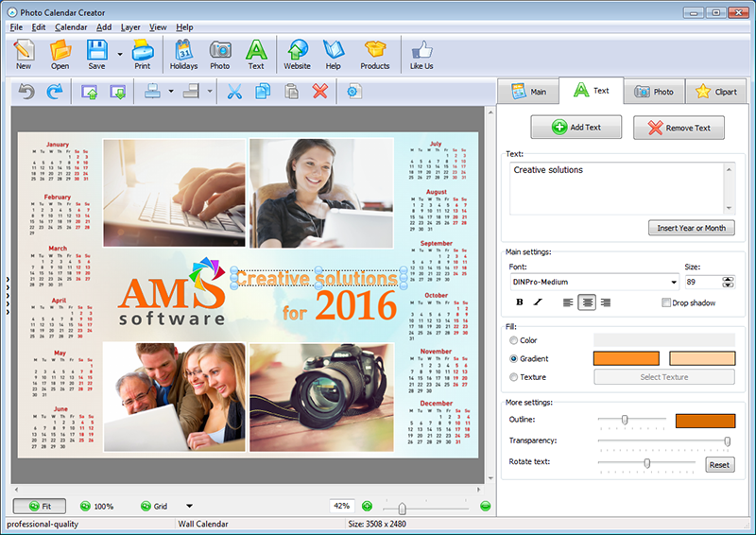
Task: Open the object settings gear icon
Action: pyautogui.click(x=354, y=91)
